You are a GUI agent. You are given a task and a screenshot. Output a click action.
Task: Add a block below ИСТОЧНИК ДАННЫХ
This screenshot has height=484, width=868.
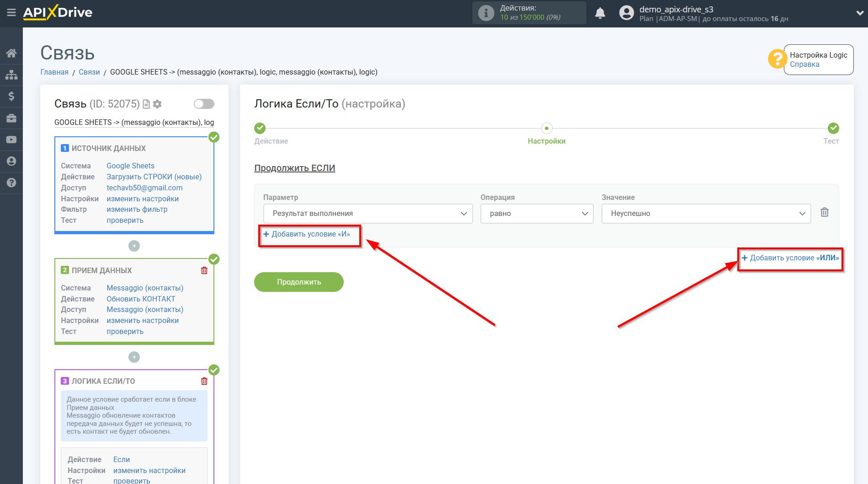tap(134, 246)
